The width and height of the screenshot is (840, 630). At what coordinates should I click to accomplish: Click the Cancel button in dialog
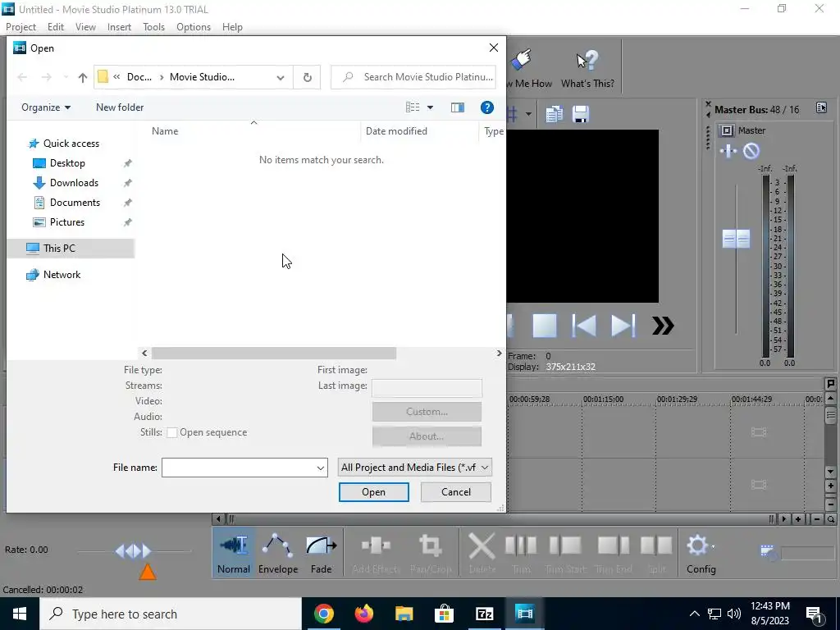pyautogui.click(x=456, y=492)
